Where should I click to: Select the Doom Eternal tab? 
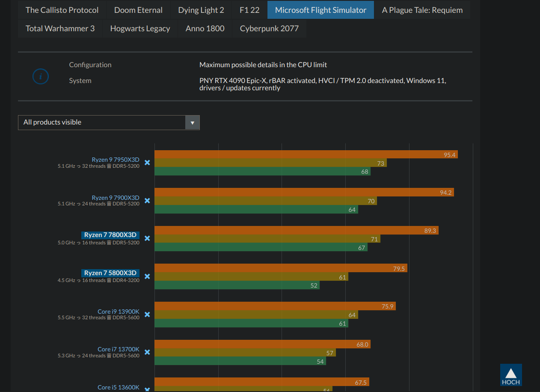click(138, 10)
